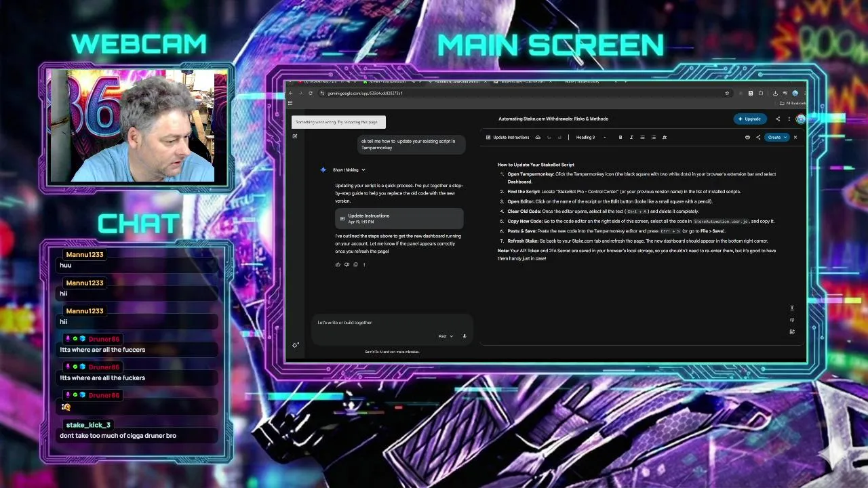Undo the last canvas edit
This screenshot has width=868, height=488.
click(549, 138)
